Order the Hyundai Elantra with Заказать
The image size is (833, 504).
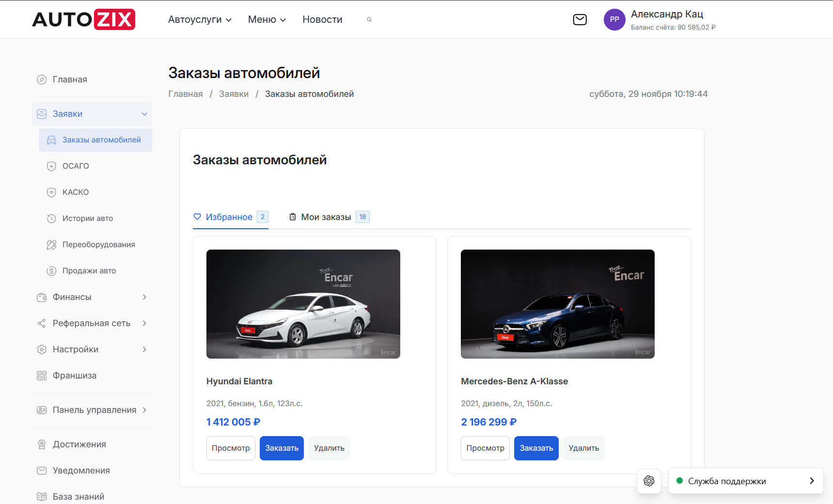click(x=282, y=448)
